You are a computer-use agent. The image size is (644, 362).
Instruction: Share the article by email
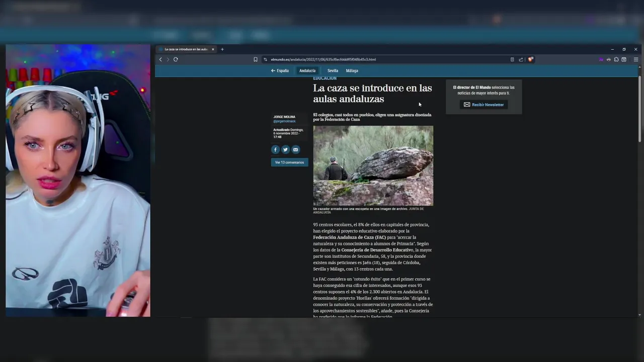click(295, 149)
